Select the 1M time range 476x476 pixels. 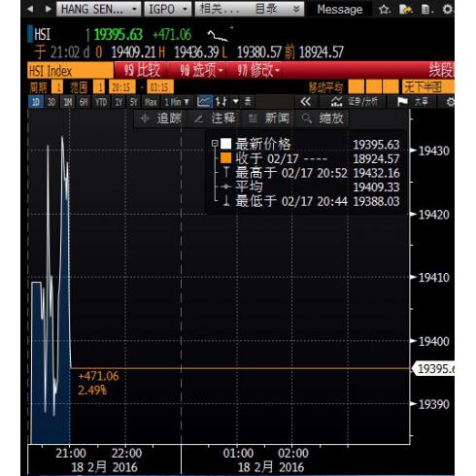click(x=68, y=102)
